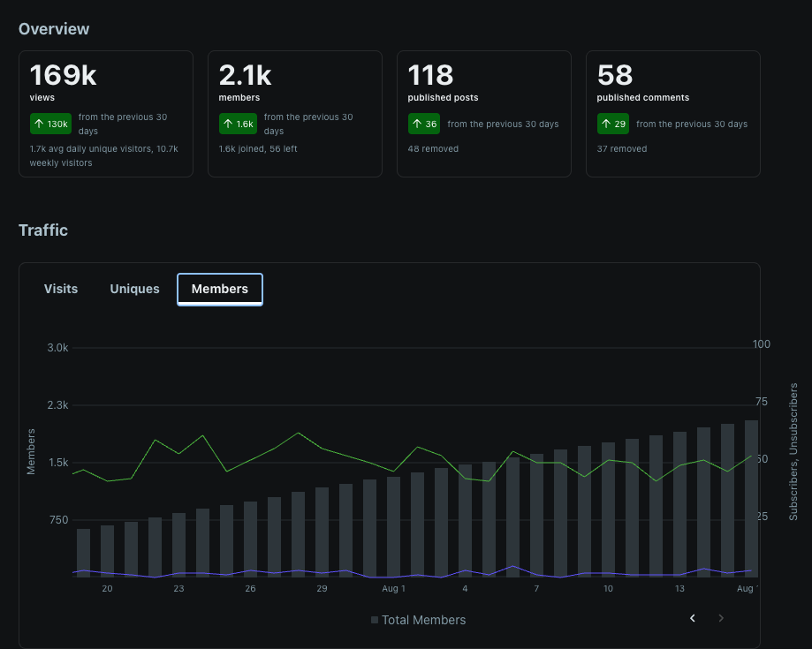Image resolution: width=812 pixels, height=649 pixels.
Task: Click the Total Members legend square
Action: point(375,620)
